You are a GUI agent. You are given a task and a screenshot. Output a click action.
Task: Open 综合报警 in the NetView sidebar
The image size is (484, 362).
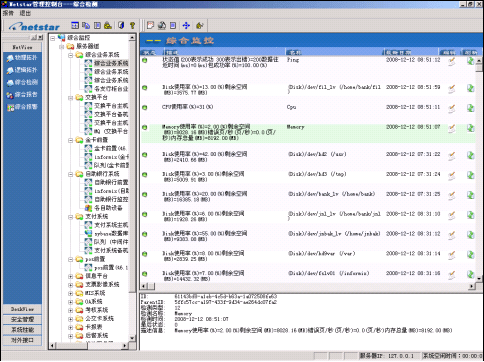click(x=23, y=107)
